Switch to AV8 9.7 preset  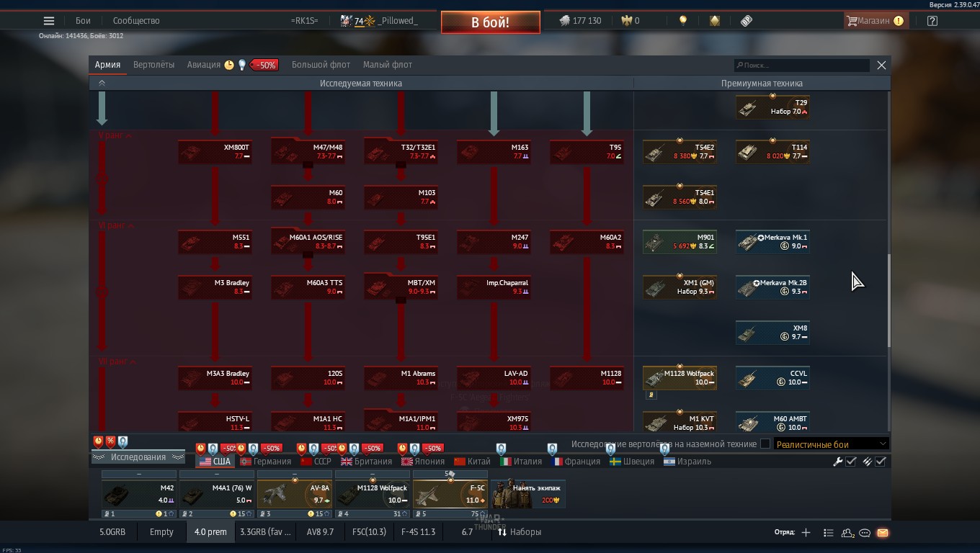click(x=320, y=532)
